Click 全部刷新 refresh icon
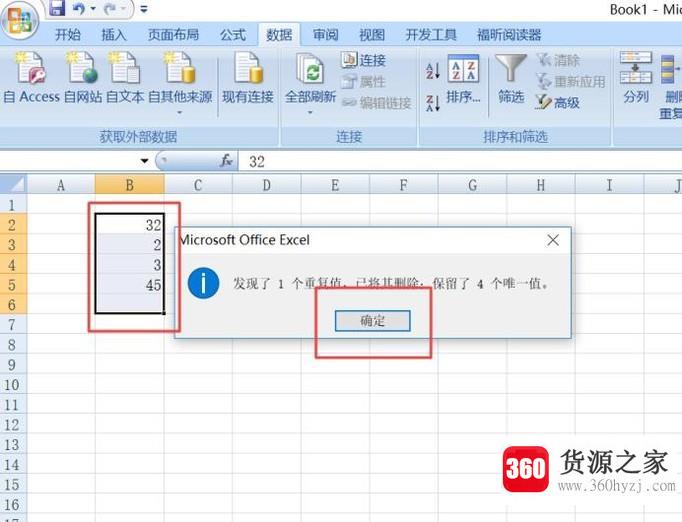This screenshot has height=522, width=682. coord(310,70)
